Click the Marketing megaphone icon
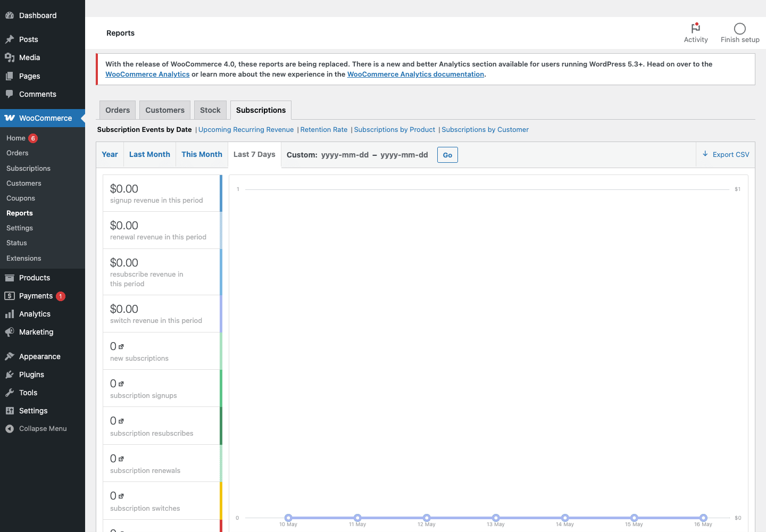This screenshot has height=532, width=766. pos(10,332)
